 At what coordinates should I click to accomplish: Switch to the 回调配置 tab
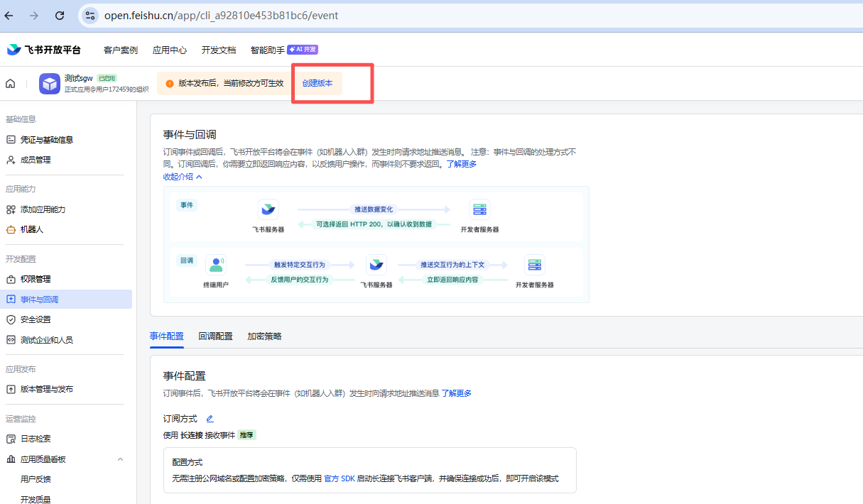point(215,336)
